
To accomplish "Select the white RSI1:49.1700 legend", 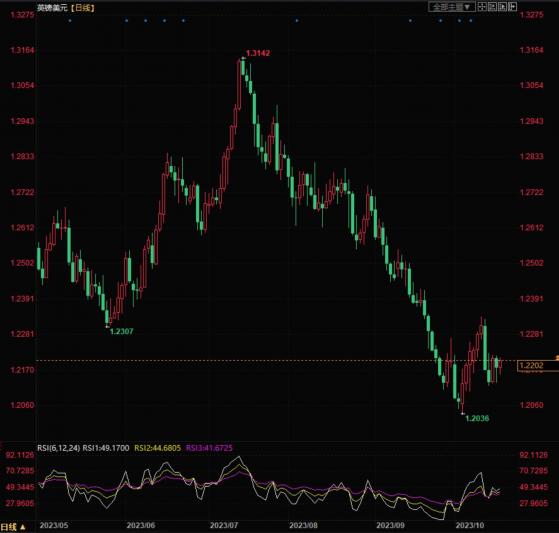I will coord(106,448).
